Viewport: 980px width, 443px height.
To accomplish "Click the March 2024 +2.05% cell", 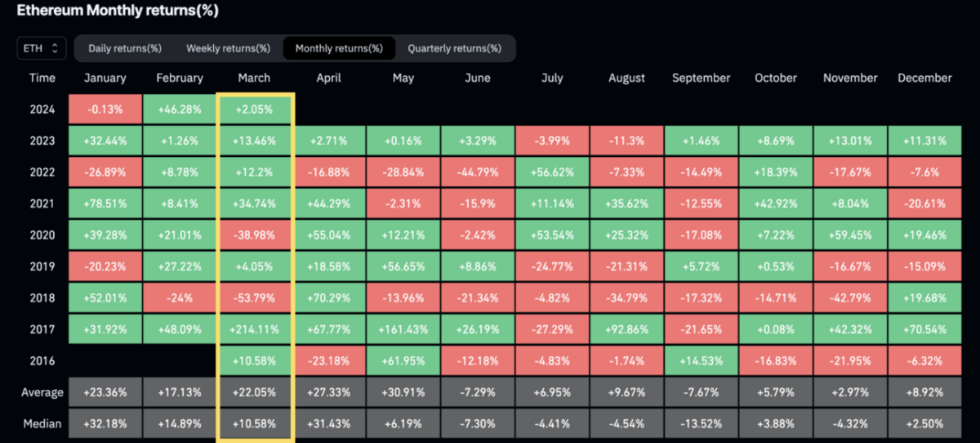I will 254,110.
